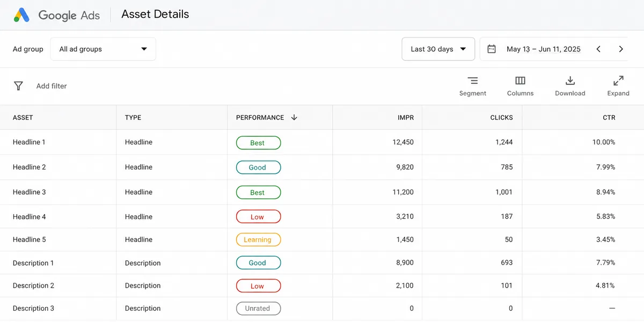Viewport: 644px width, 322px height.
Task: Sort by the CLICKS column header
Action: [502, 118]
